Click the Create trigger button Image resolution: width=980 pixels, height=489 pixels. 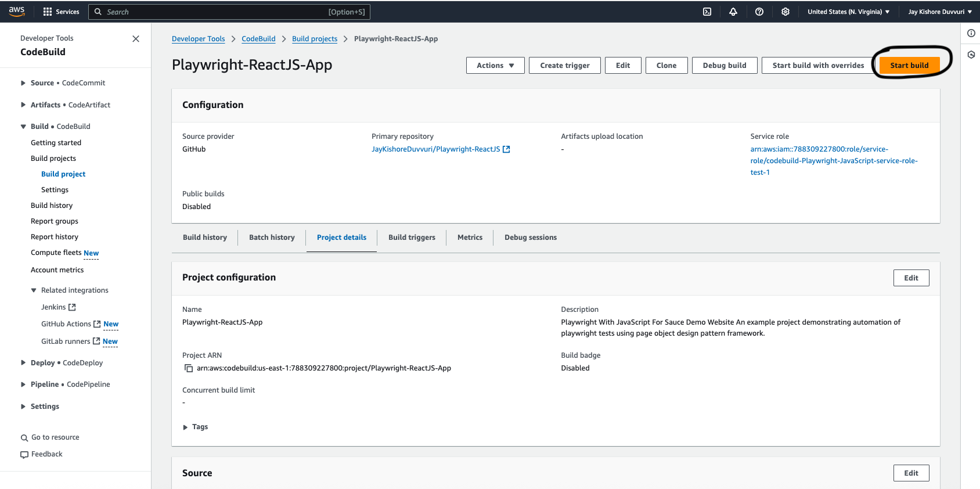565,66
